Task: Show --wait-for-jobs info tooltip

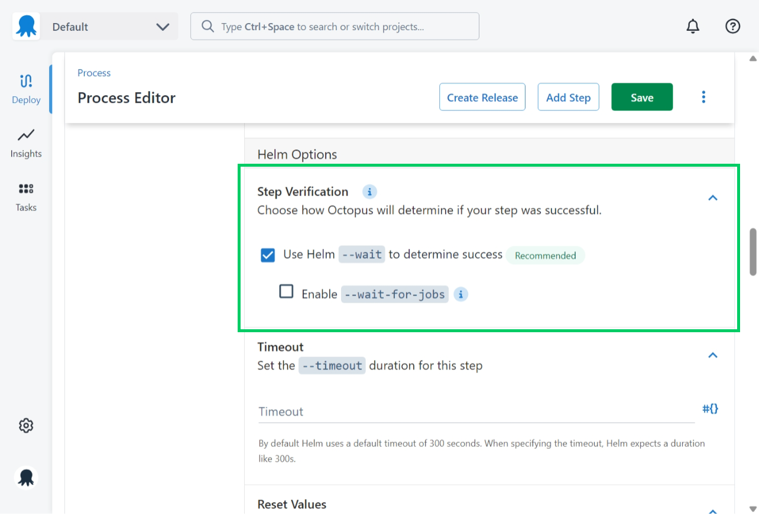Action: (x=461, y=294)
